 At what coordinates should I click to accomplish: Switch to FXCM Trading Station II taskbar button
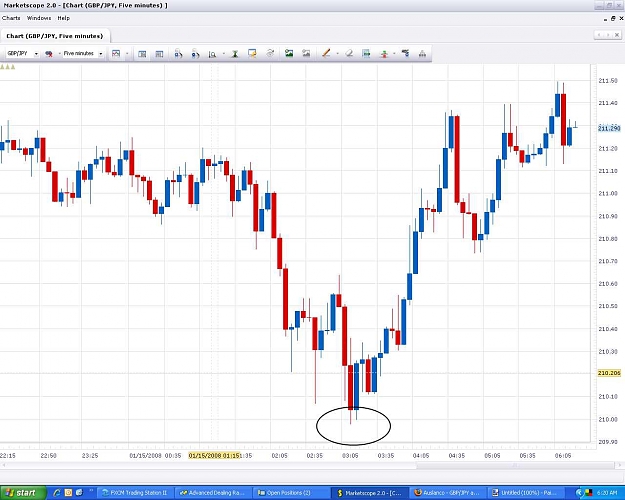[x=135, y=493]
